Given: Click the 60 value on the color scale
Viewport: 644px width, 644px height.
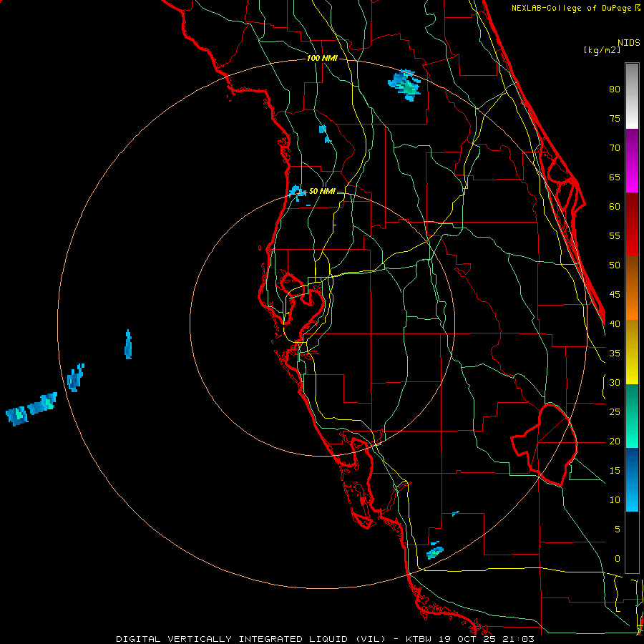Looking at the screenshot, I should pyautogui.click(x=615, y=207).
